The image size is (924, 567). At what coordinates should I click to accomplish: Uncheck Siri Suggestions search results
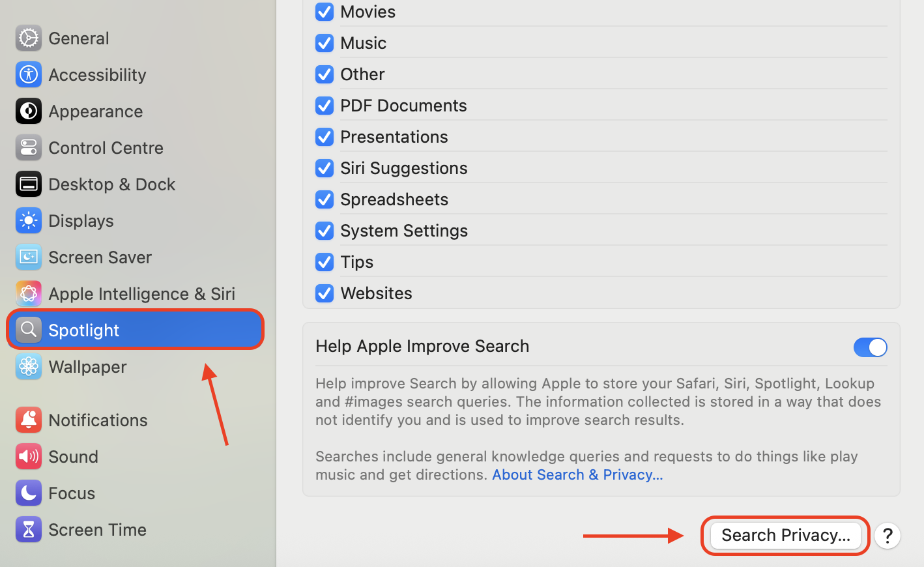coord(324,168)
